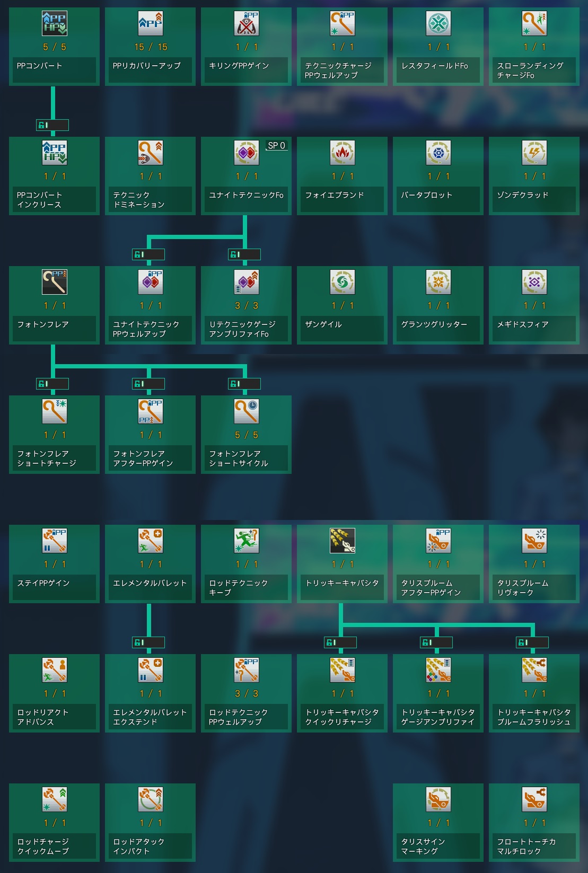The height and width of the screenshot is (873, 588).
Task: Select the フロートトーチカマルチロック skill icon
Action: [534, 799]
